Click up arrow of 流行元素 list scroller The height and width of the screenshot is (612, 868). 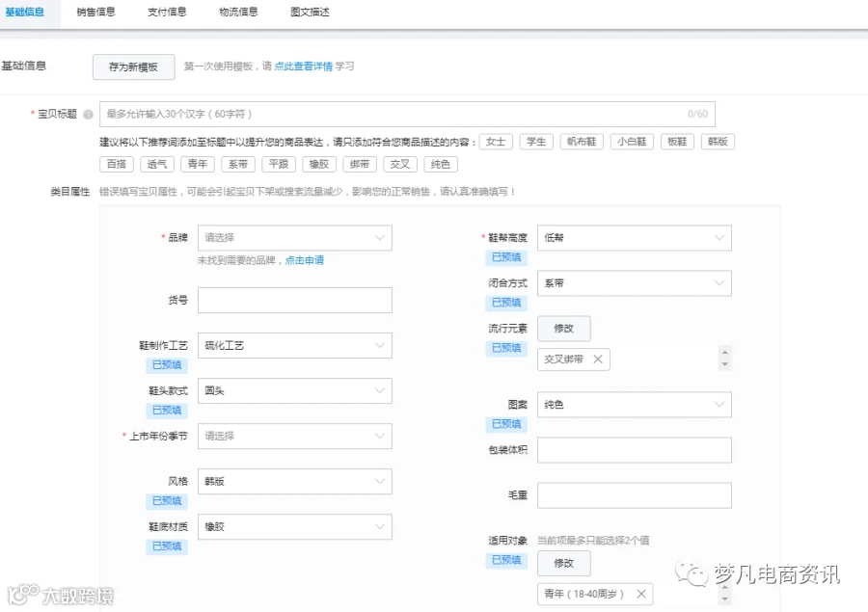(724, 352)
